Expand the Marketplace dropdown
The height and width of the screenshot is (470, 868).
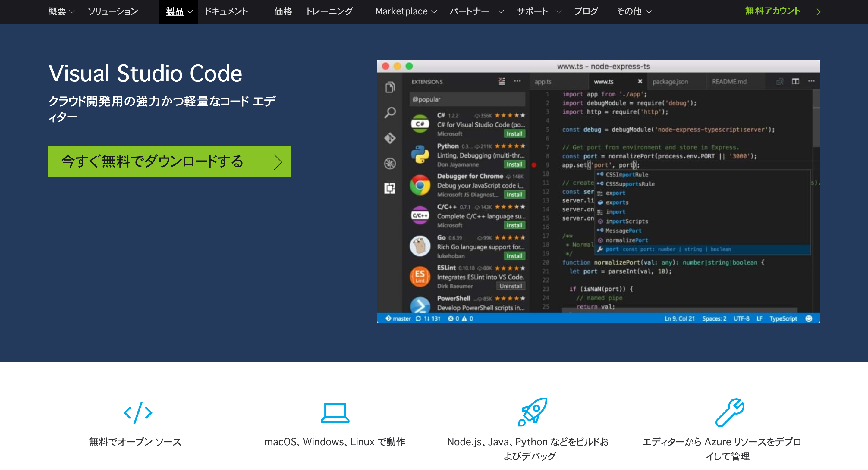406,11
